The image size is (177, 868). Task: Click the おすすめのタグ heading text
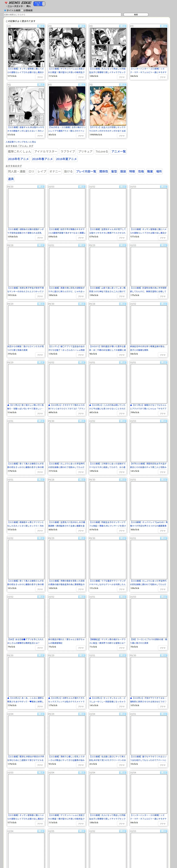(x=13, y=166)
